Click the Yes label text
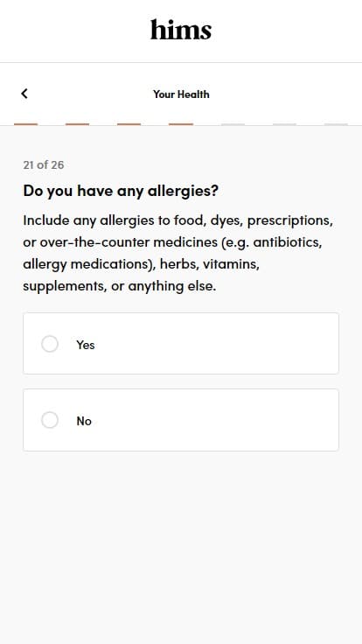The height and width of the screenshot is (644, 362). pos(86,345)
